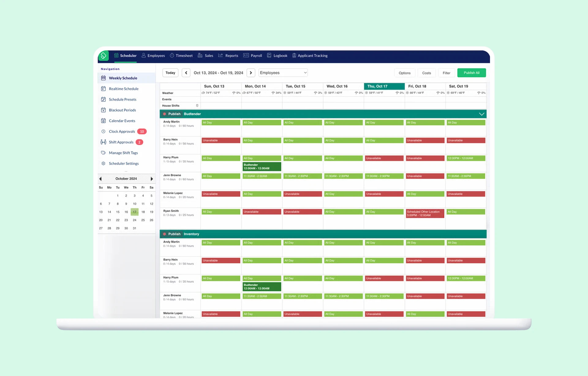Open the Logbook icon
Screen dimensions: 588x376
coord(269,55)
